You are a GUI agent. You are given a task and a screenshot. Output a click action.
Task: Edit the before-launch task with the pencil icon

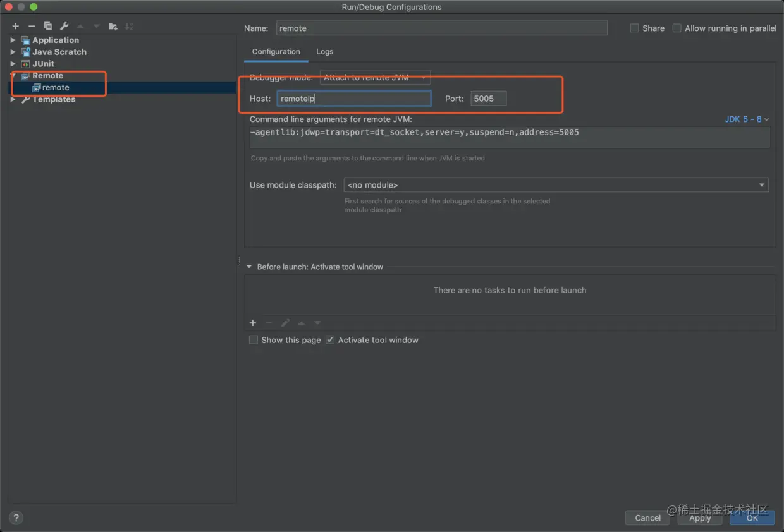click(x=285, y=323)
